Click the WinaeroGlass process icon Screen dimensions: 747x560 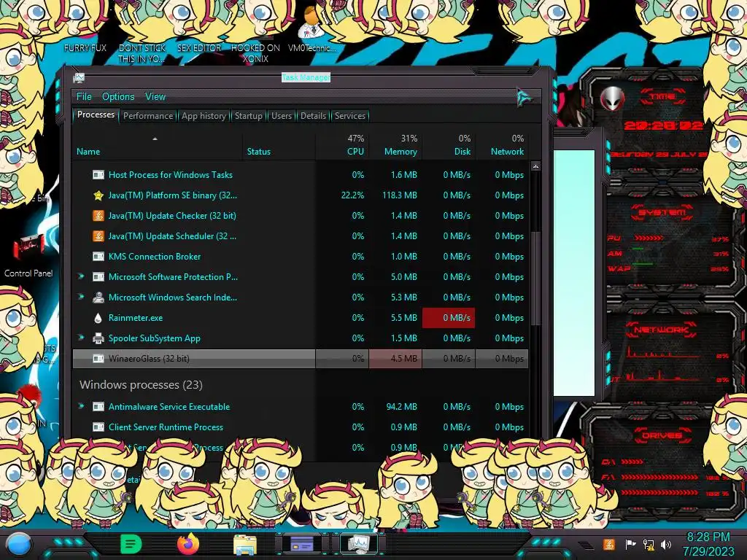[98, 359]
